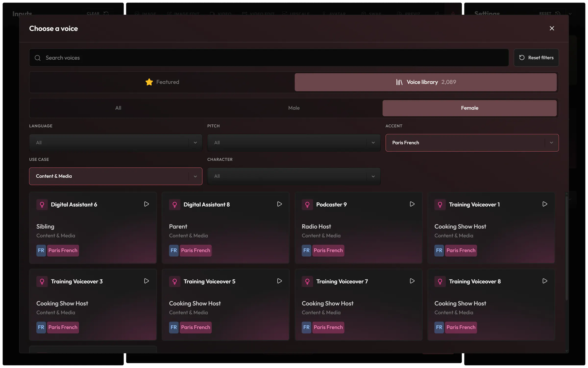Image resolution: width=588 pixels, height=368 pixels.
Task: Open the Character dropdown
Action: pos(294,176)
